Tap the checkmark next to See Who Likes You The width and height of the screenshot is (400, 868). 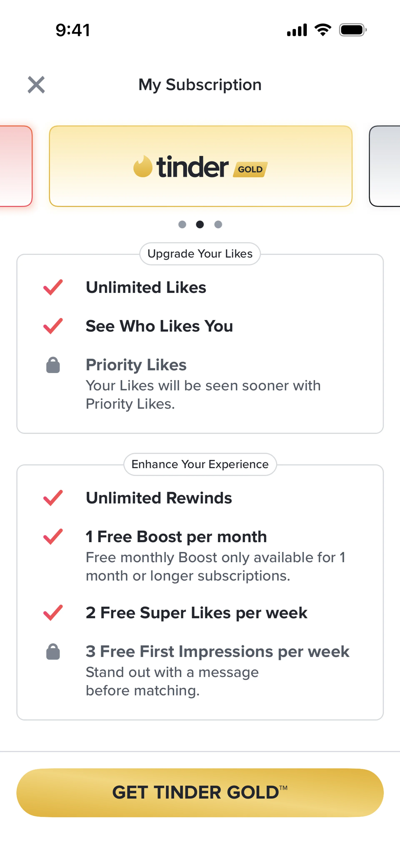point(53,326)
